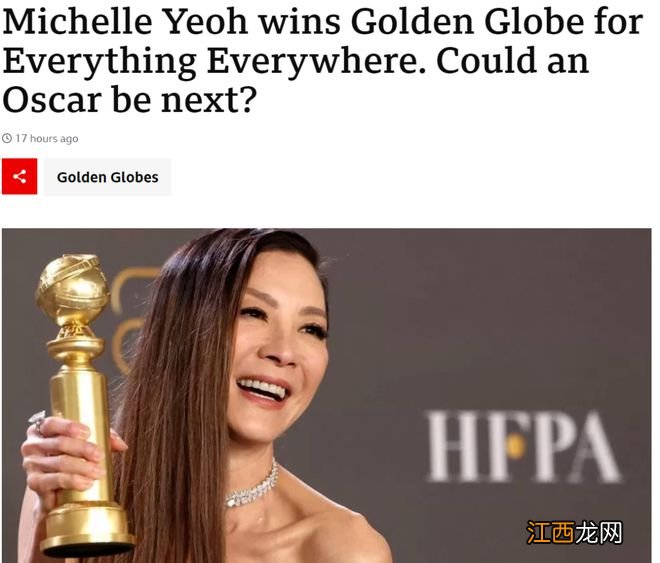This screenshot has width=660, height=563.
Task: Click the HFPA logo in the photo
Action: (522, 446)
